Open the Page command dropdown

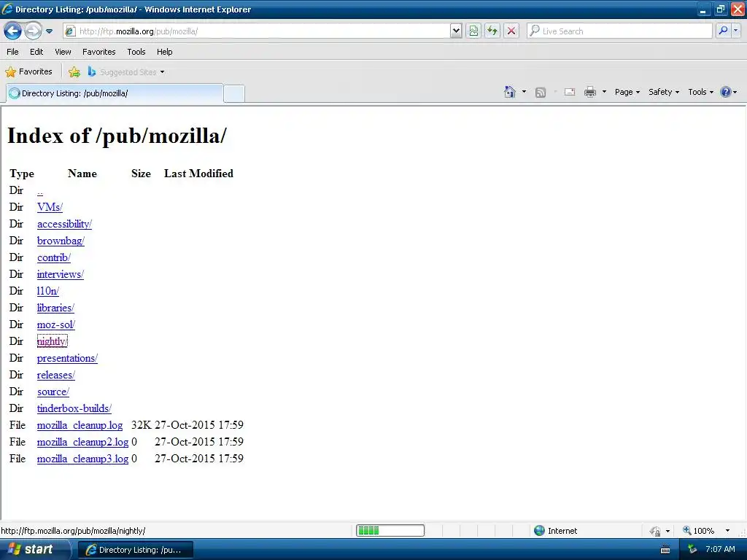[627, 92]
